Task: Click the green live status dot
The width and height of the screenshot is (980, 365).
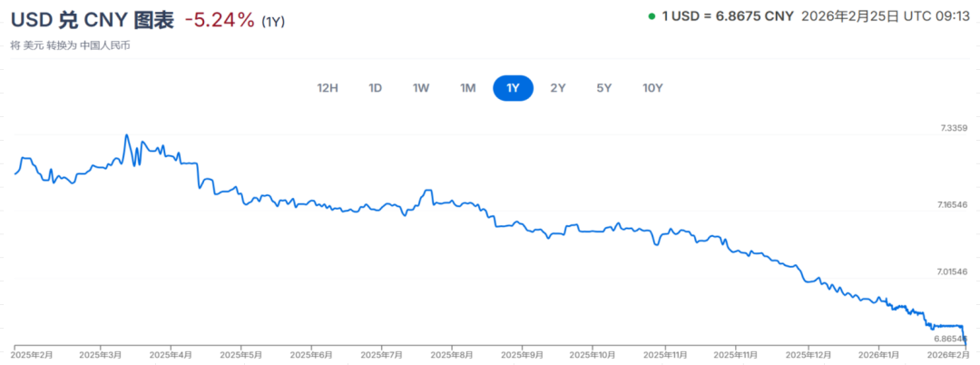Action: point(652,16)
